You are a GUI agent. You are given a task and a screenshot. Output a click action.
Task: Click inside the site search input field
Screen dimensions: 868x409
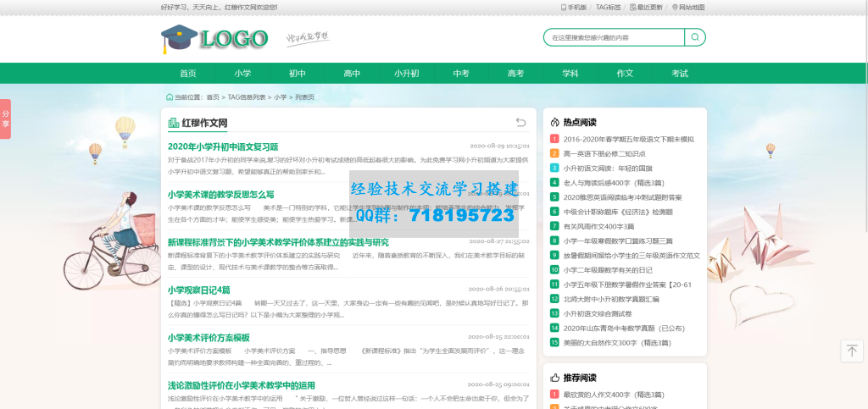(615, 37)
